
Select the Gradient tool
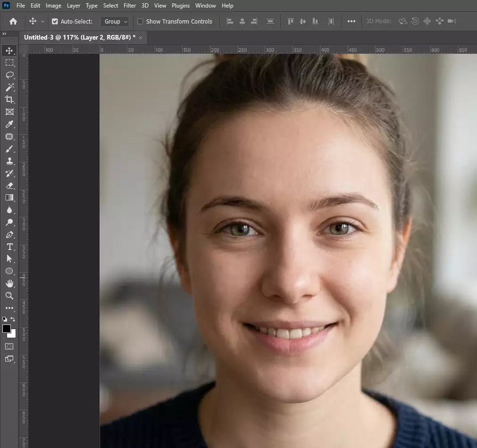(x=9, y=198)
